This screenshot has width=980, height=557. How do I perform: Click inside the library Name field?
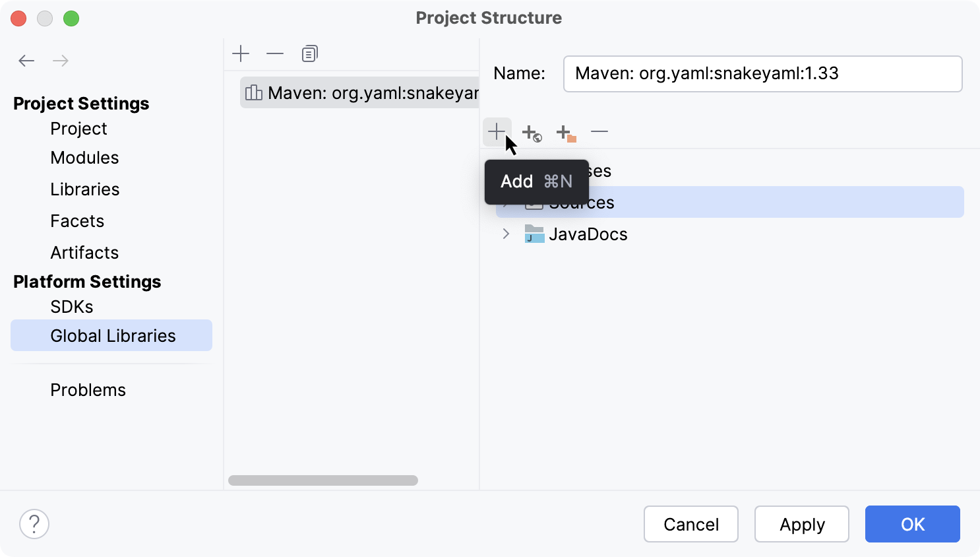pyautogui.click(x=763, y=74)
